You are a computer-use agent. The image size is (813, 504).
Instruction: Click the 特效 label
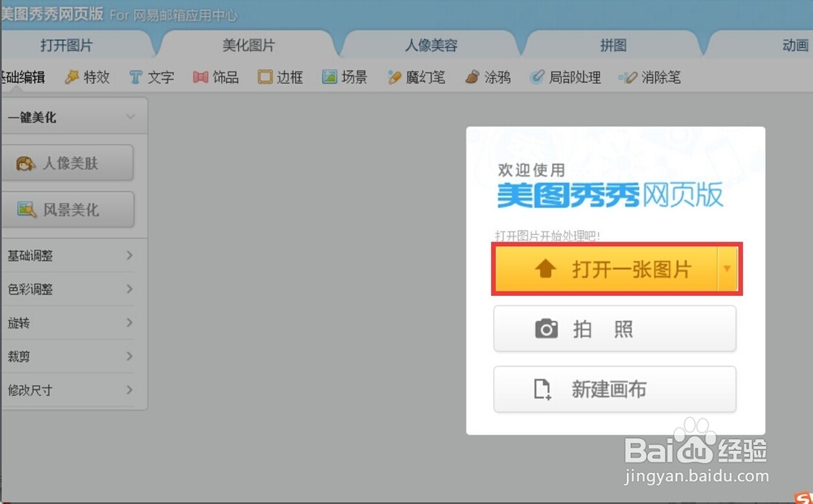click(97, 77)
